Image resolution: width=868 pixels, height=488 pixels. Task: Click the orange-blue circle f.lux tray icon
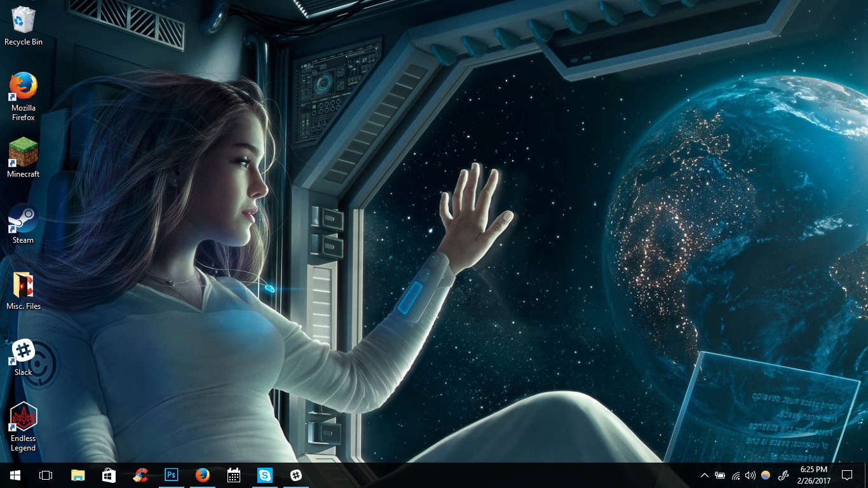coord(766,475)
